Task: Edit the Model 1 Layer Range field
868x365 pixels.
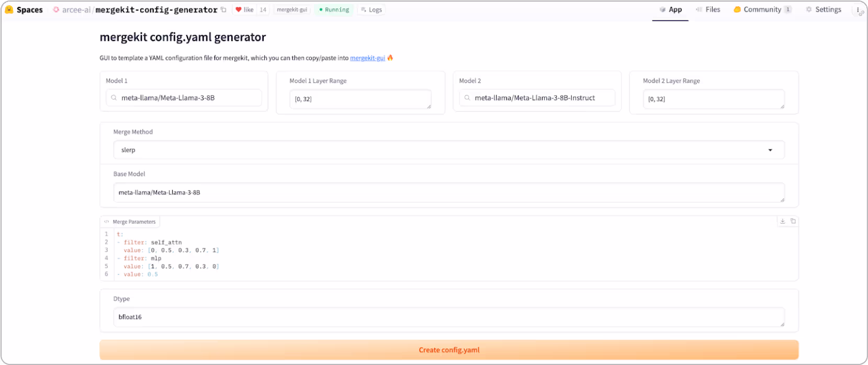Action: tap(360, 99)
